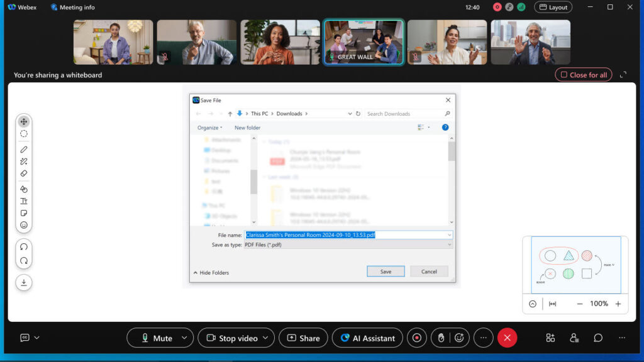Select the move/pan tool in whiteboard toolbar
Screen dimensions: 644x362
pyautogui.click(x=24, y=121)
